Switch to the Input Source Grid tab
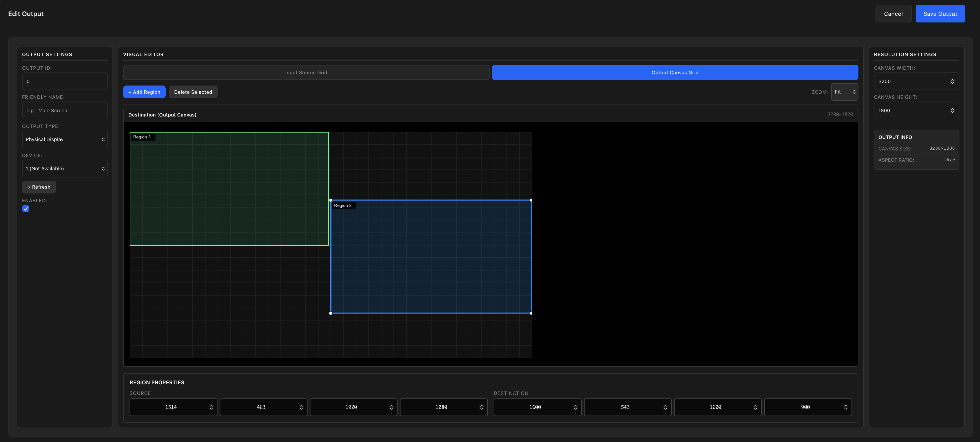Screen dimensions: 980x442 pyautogui.click(x=306, y=72)
